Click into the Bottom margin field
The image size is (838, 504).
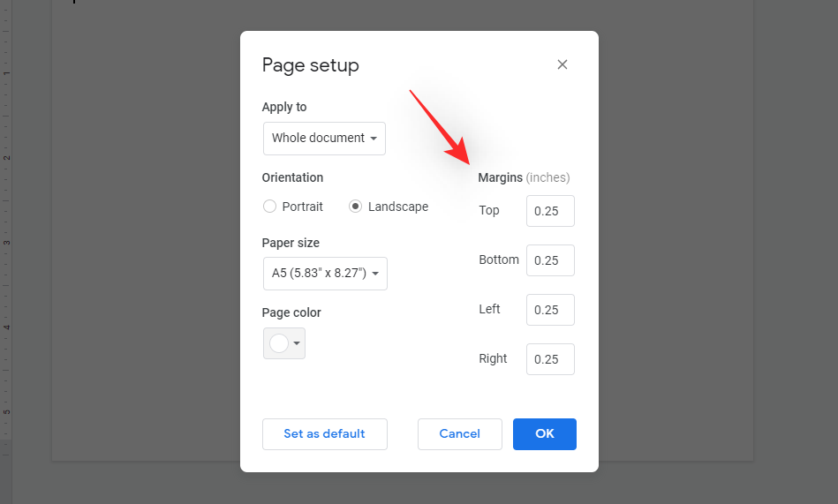click(x=550, y=260)
